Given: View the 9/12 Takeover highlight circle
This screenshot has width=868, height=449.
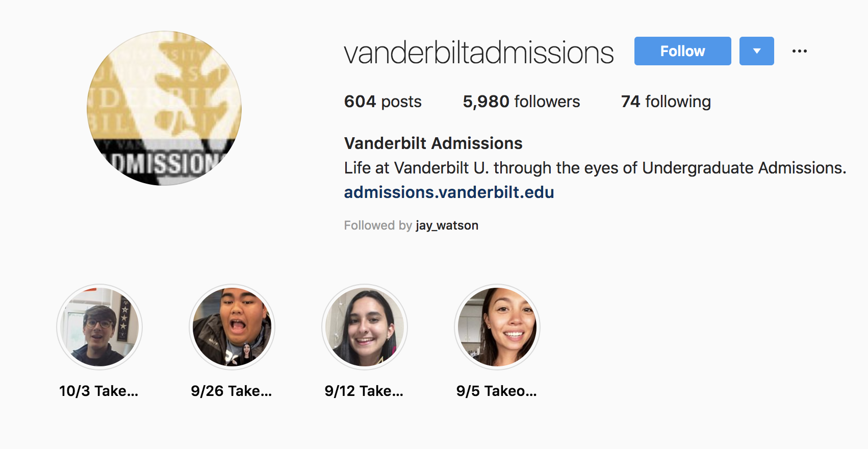Looking at the screenshot, I should pos(365,327).
